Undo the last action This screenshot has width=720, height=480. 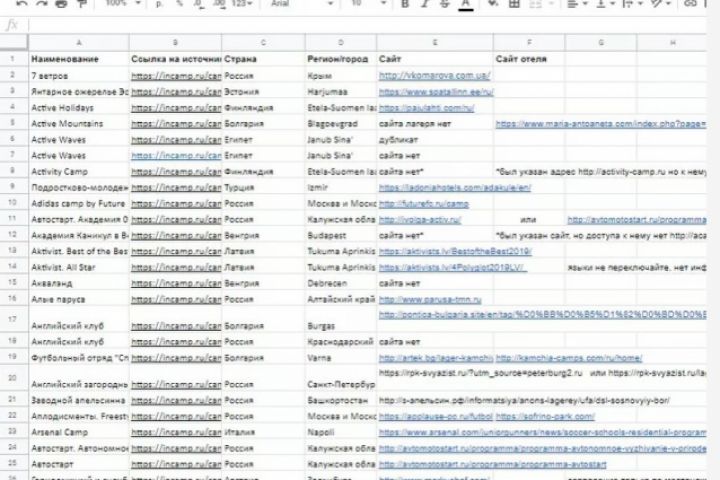[22, 4]
